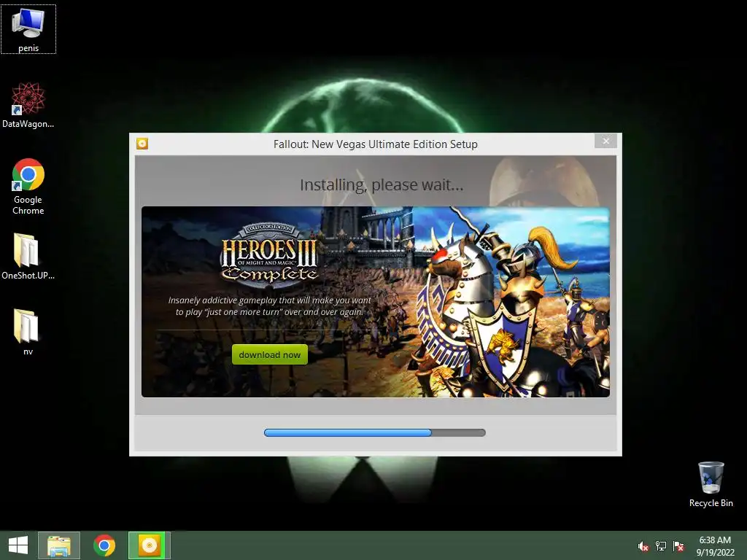The image size is (747, 560).
Task: Select the computer desktop icon at top left
Action: pos(28,29)
